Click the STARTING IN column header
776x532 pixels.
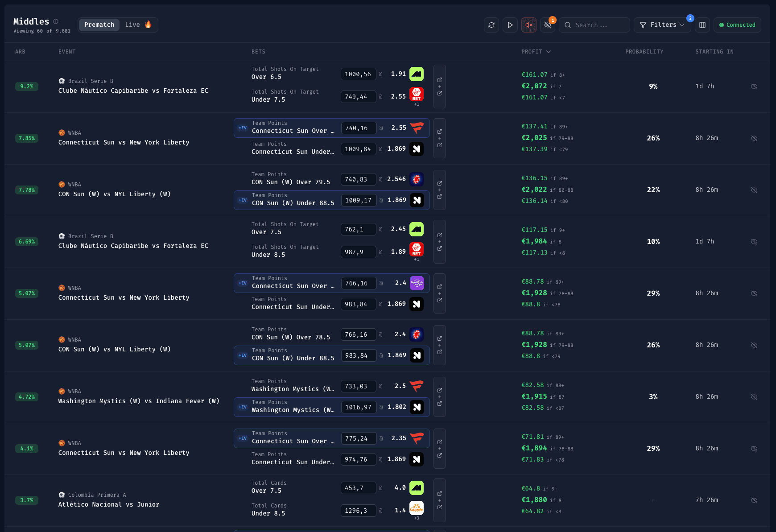click(x=714, y=52)
